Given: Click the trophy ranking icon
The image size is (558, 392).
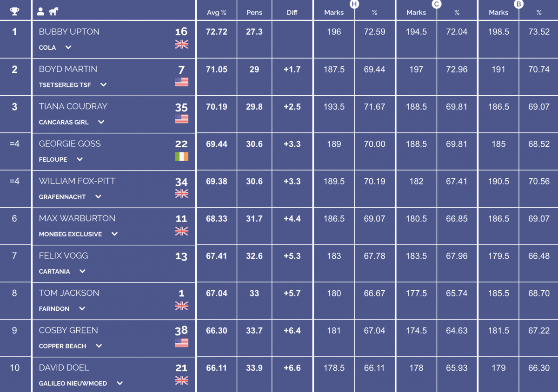Looking at the screenshot, I should (x=14, y=11).
